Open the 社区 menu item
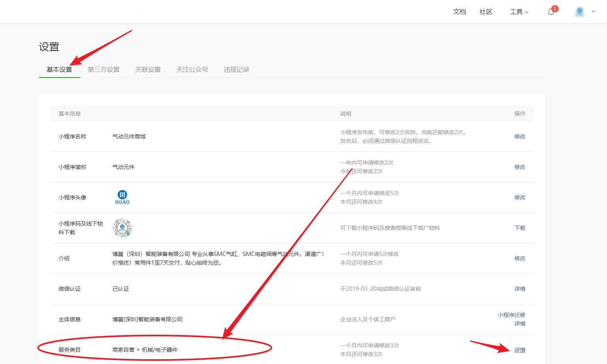The image size is (607, 364). [x=486, y=12]
